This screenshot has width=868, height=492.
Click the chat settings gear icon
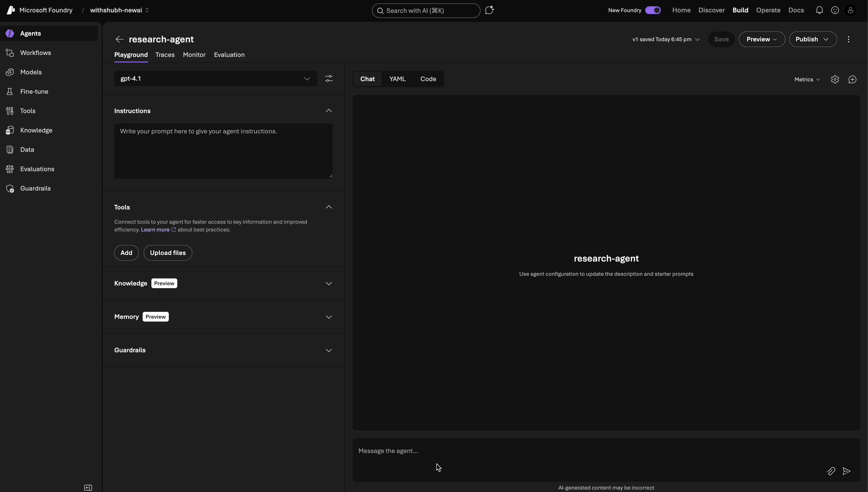click(x=835, y=79)
